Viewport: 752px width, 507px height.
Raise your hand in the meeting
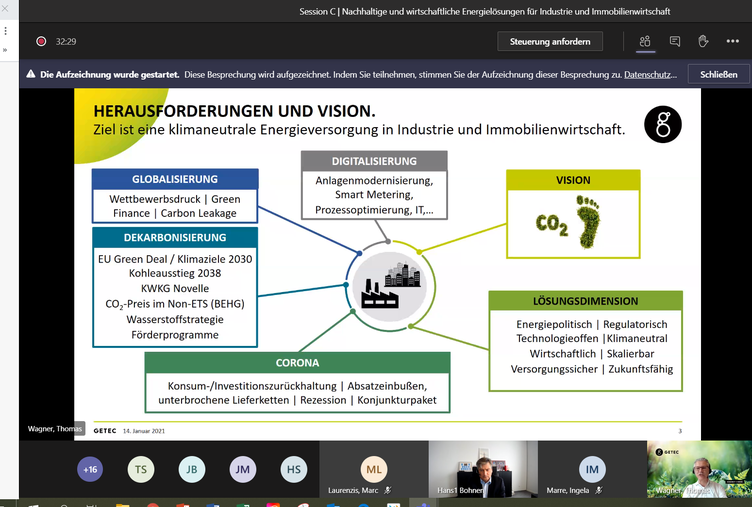[703, 41]
